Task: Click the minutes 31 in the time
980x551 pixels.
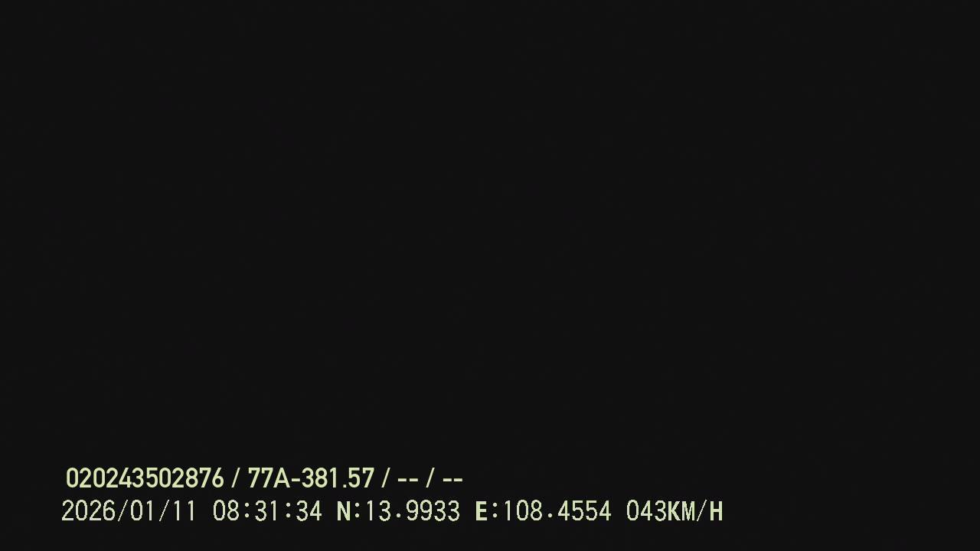Action: pyautogui.click(x=267, y=511)
